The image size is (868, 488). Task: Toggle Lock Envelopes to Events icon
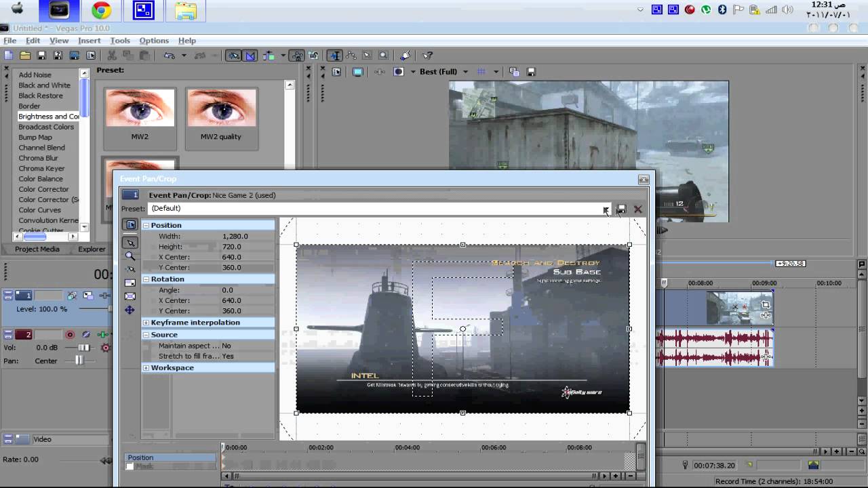coord(297,56)
